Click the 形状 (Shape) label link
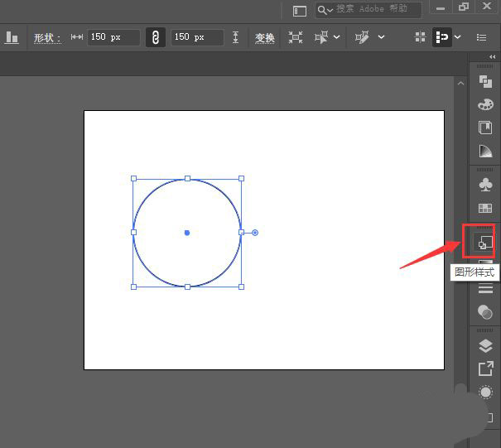This screenshot has height=448, width=501. (x=47, y=37)
